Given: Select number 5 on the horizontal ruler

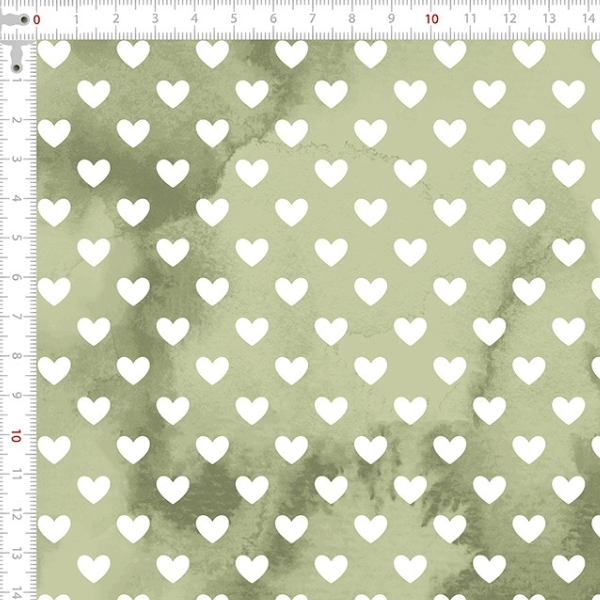Looking at the screenshot, I should click(234, 19).
